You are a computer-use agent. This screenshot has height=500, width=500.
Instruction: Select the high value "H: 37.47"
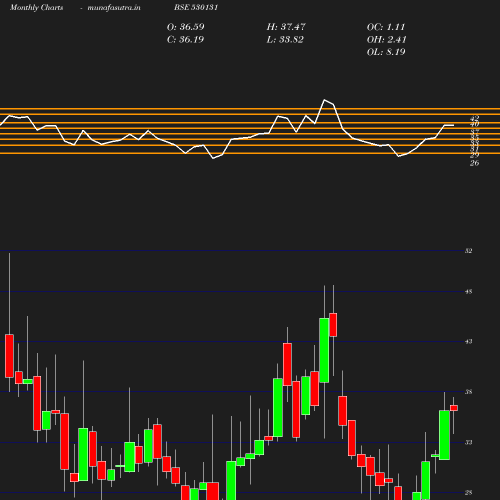(286, 27)
